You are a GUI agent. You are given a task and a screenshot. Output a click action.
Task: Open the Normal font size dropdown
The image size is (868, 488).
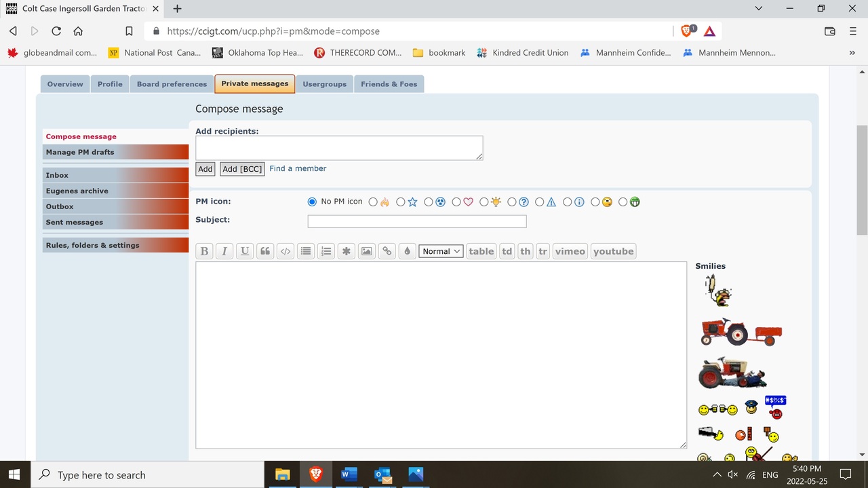click(441, 251)
